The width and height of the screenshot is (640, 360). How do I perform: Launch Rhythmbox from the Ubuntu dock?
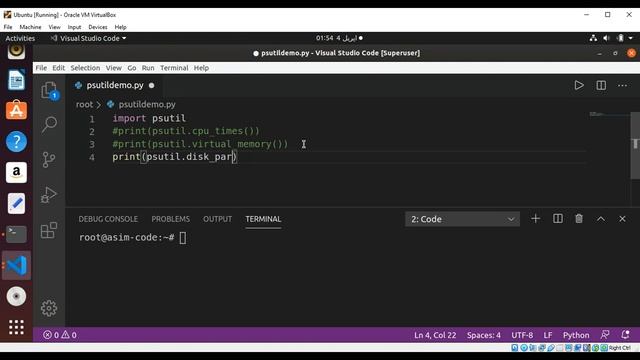click(x=16, y=51)
